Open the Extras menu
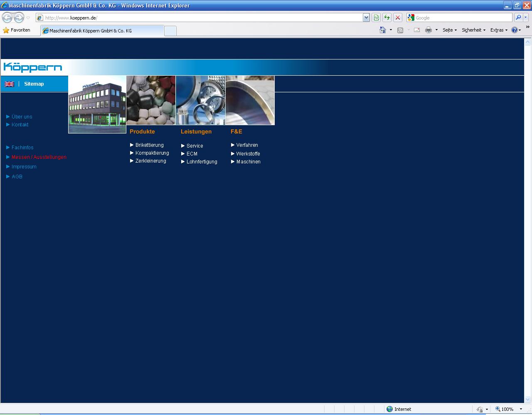The width and height of the screenshot is (532, 415). 498,30
